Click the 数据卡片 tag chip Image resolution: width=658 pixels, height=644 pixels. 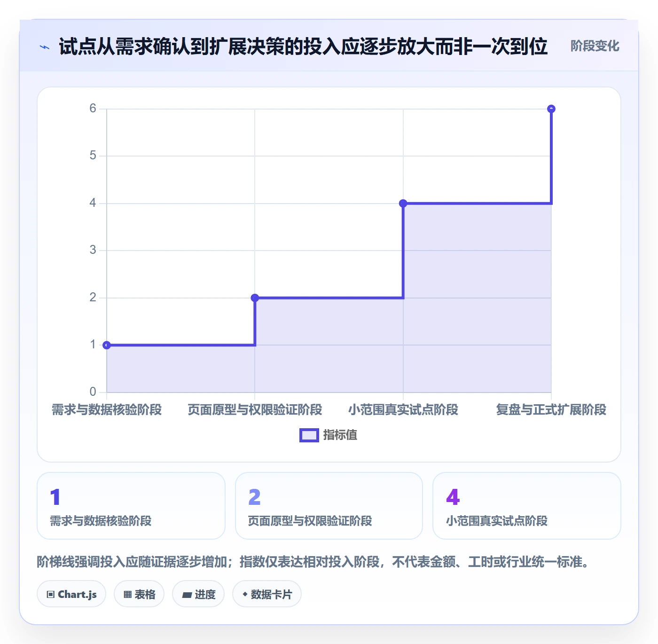coord(267,594)
